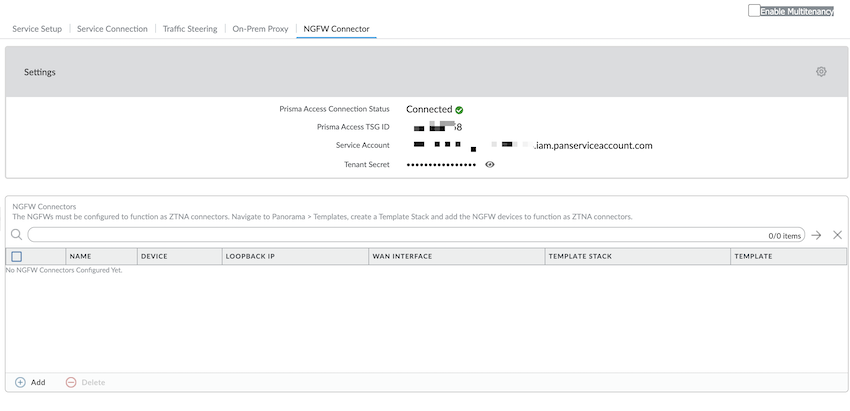The height and width of the screenshot is (411, 850).
Task: Click the green Connected status icon
Action: (x=459, y=110)
